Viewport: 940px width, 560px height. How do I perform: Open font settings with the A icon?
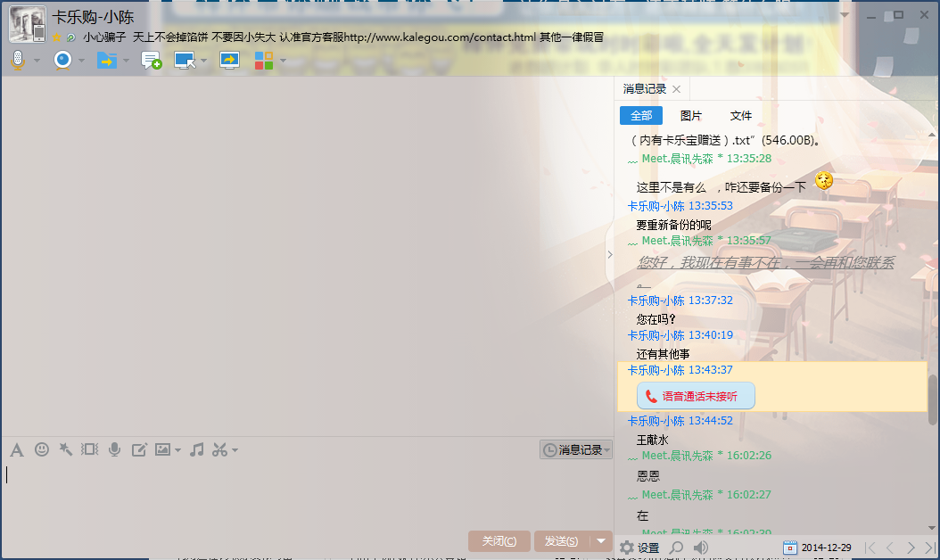click(17, 450)
